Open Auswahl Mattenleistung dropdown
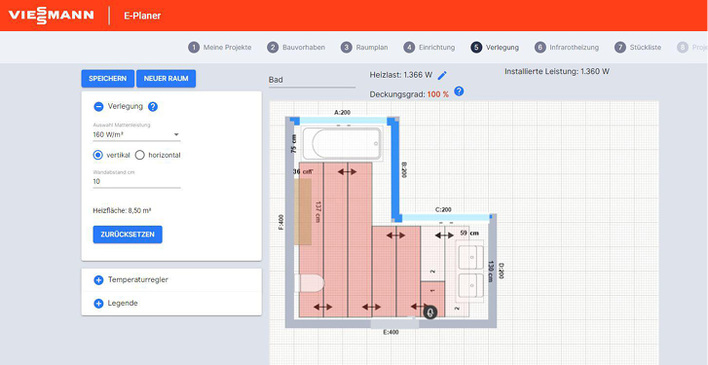This screenshot has height=365, width=708. (x=136, y=135)
